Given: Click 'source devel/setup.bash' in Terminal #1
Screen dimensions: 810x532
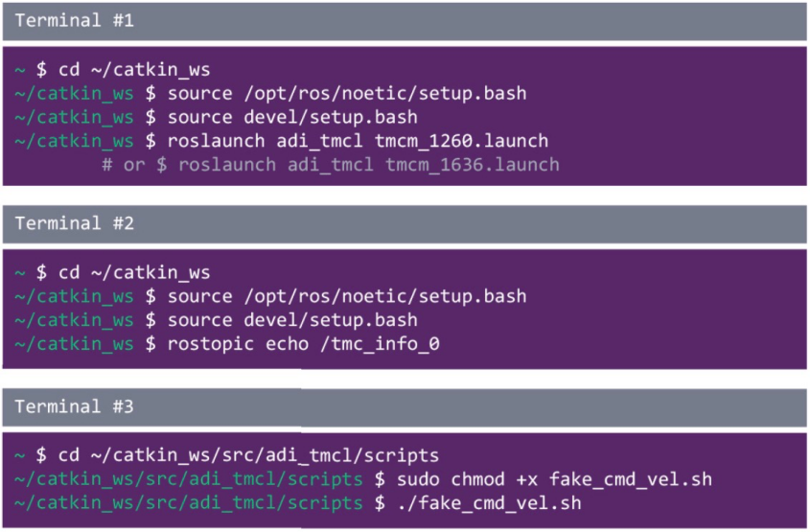Looking at the screenshot, I should click(x=292, y=117).
